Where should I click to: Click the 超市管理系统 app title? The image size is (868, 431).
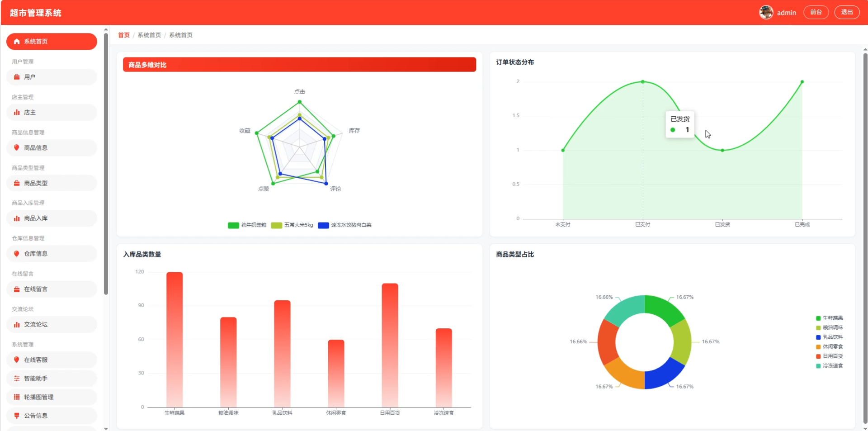(35, 13)
